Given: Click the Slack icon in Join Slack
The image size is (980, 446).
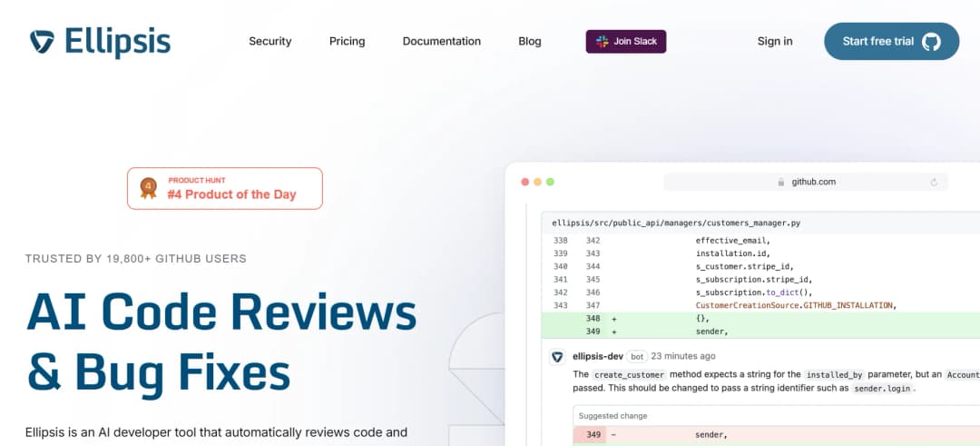Looking at the screenshot, I should coord(602,41).
